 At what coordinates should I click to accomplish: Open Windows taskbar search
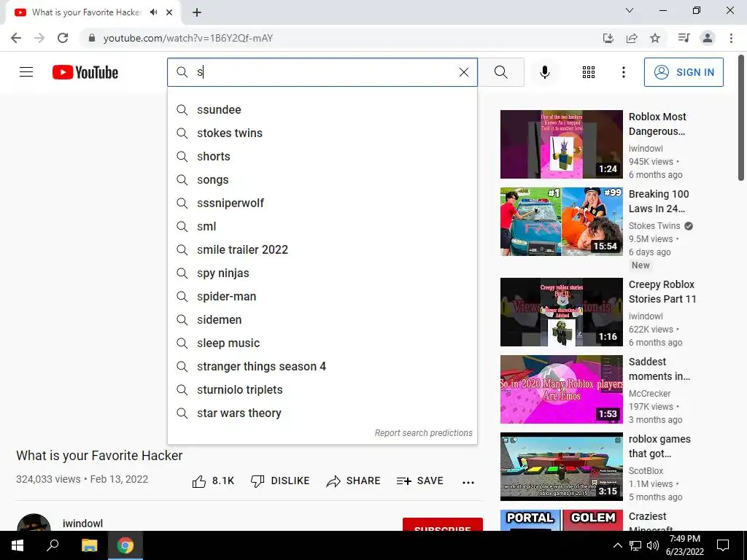53,545
